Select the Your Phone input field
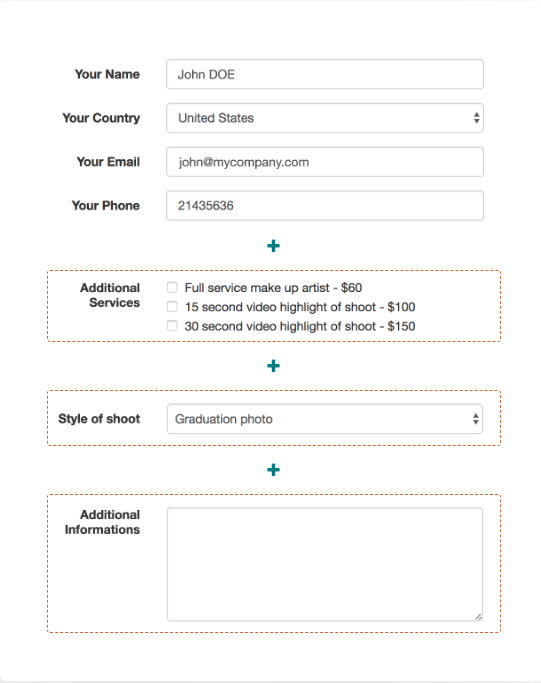This screenshot has width=541, height=683. [x=325, y=206]
